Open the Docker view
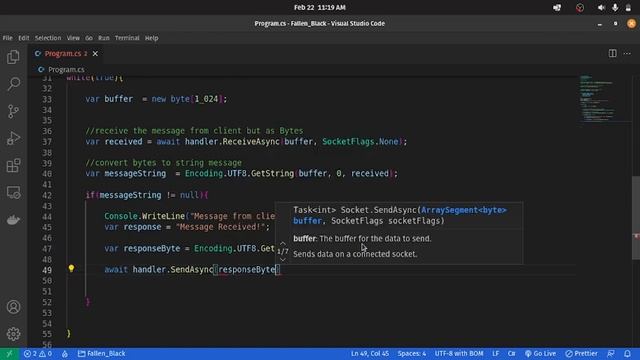Image resolution: width=640 pixels, height=360 pixels. pyautogui.click(x=13, y=220)
